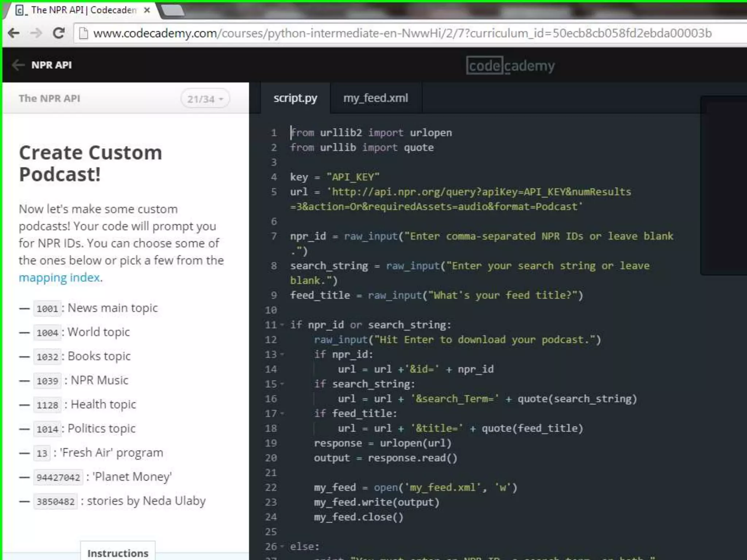Click the NPR API header title
747x560 pixels.
click(51, 65)
